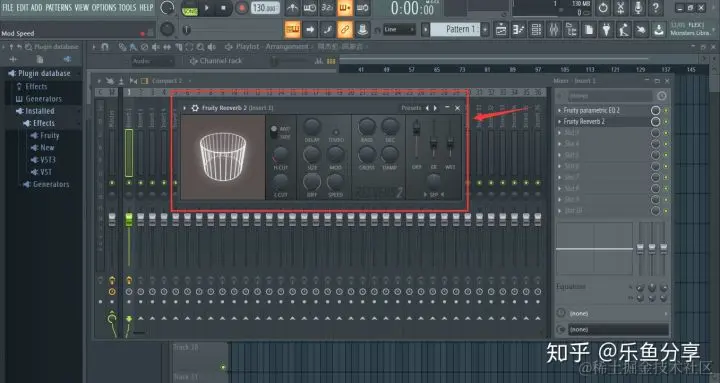Click the help question mark icon
The height and width of the screenshot is (383, 720).
click(x=655, y=8)
